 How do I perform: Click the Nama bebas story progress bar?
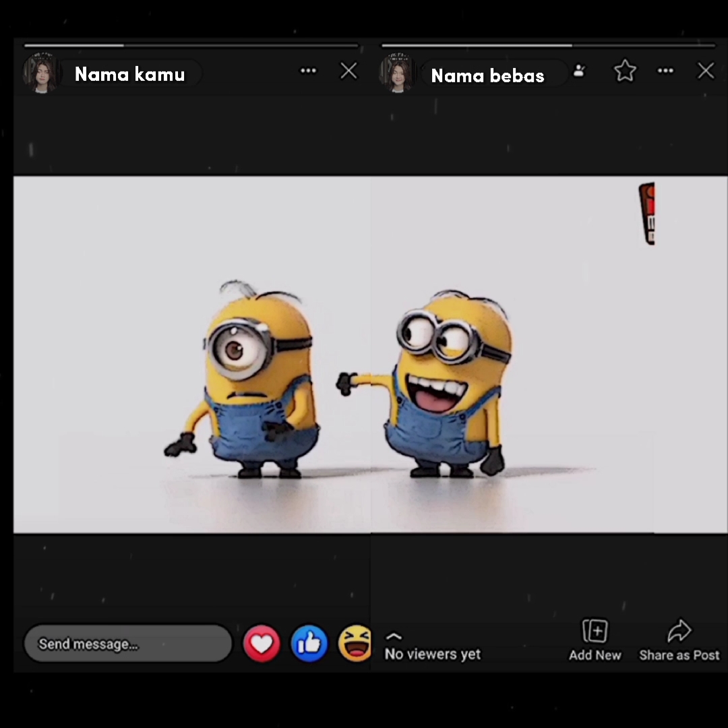[x=548, y=46]
